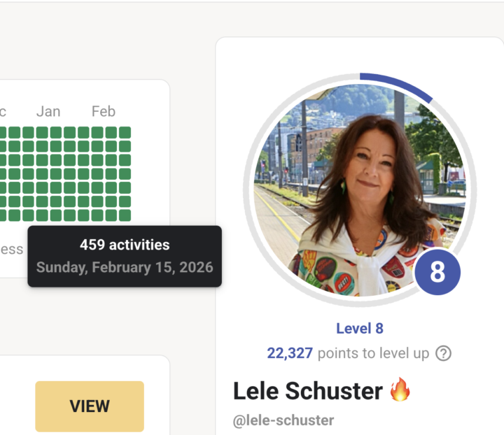The image size is (504, 435).
Task: Click the "459 activities" tooltip text
Action: [125, 245]
